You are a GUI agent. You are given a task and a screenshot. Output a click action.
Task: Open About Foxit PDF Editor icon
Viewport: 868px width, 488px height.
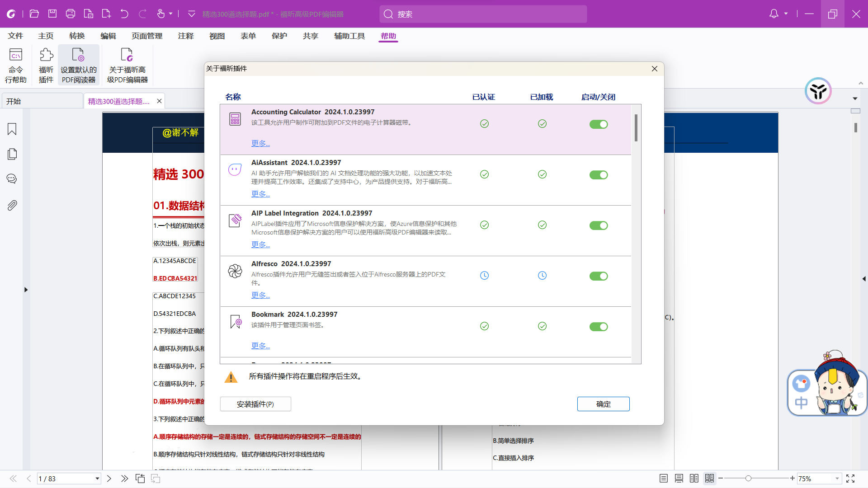(127, 66)
